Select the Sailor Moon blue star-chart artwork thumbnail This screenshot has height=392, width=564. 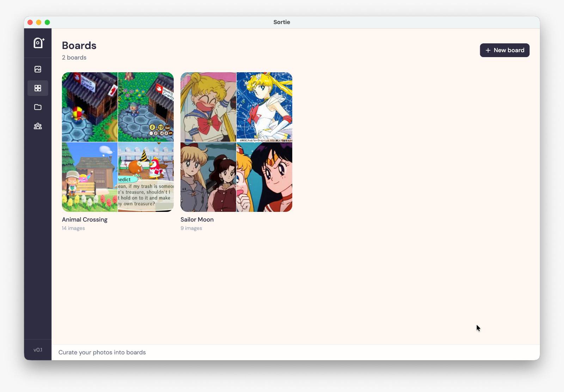tap(264, 107)
